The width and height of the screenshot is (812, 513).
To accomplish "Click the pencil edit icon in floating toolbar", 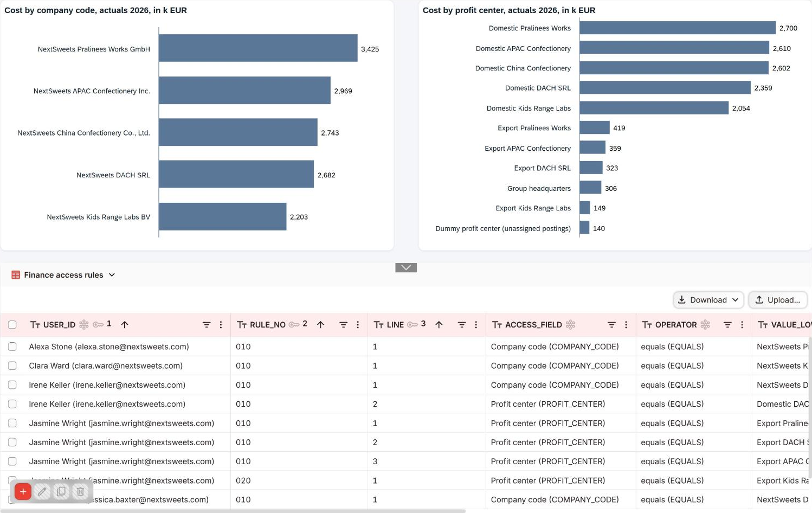I will tap(42, 491).
